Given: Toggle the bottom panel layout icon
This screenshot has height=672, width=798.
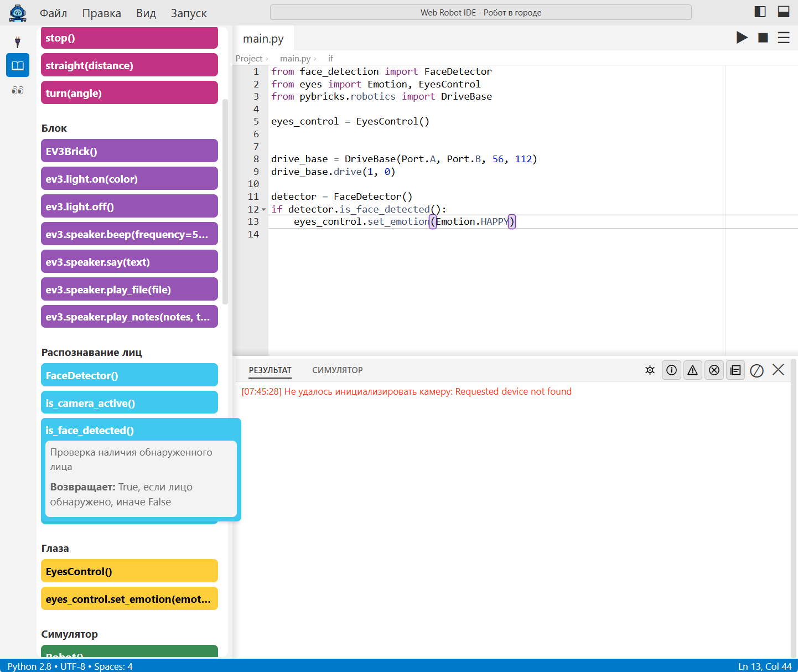Looking at the screenshot, I should [x=784, y=12].
